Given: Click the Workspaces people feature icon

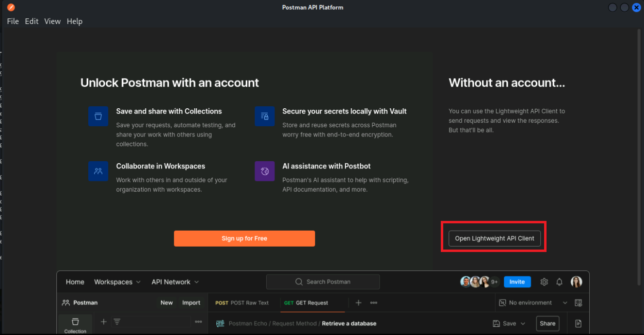Looking at the screenshot, I should [98, 171].
